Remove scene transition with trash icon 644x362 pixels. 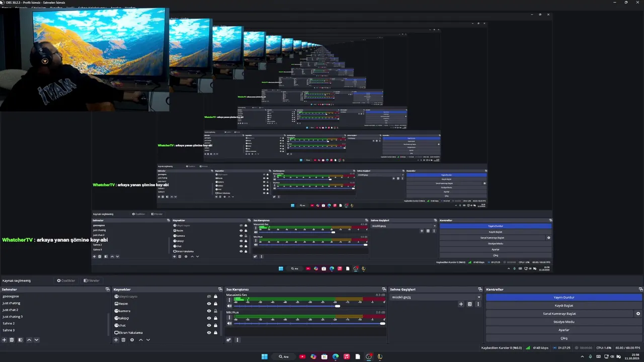point(470,304)
